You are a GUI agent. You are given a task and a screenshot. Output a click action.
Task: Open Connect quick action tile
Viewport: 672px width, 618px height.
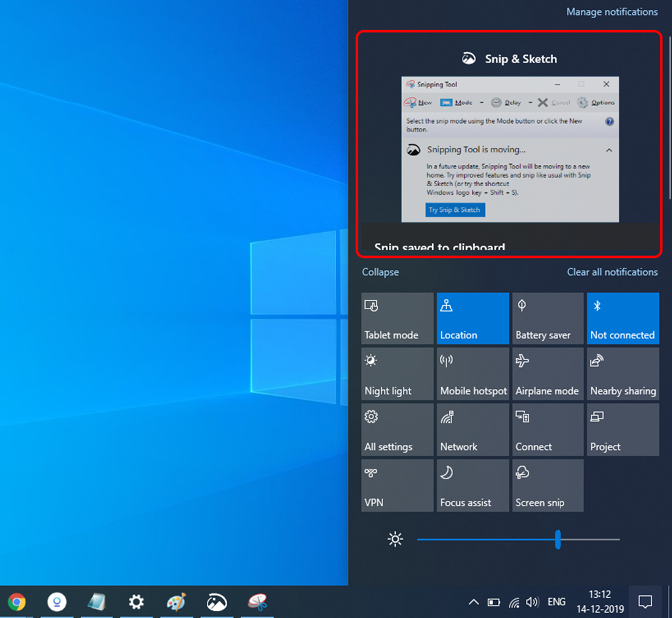548,430
